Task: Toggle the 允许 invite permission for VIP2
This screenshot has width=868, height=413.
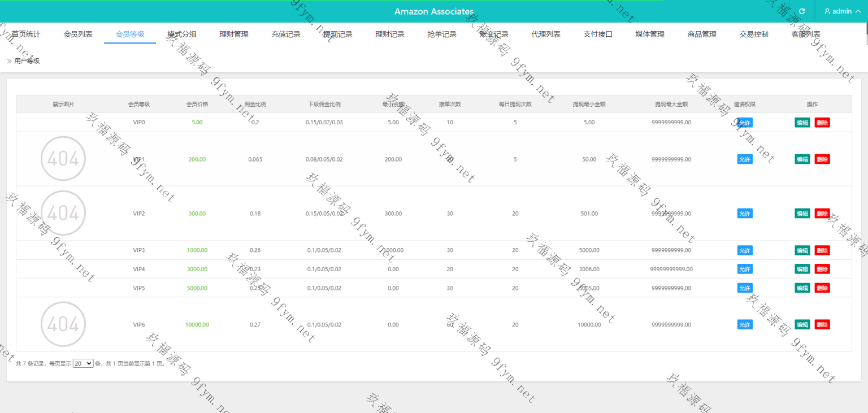Action: point(745,214)
